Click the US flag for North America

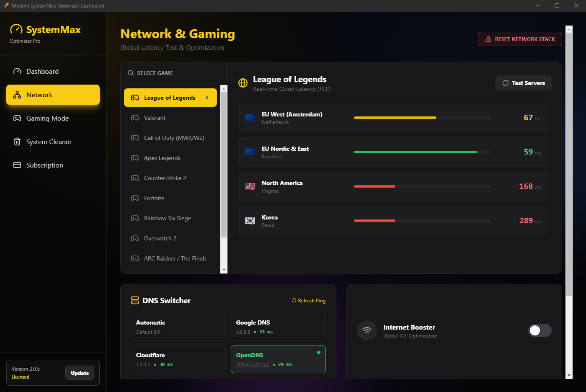click(x=250, y=186)
